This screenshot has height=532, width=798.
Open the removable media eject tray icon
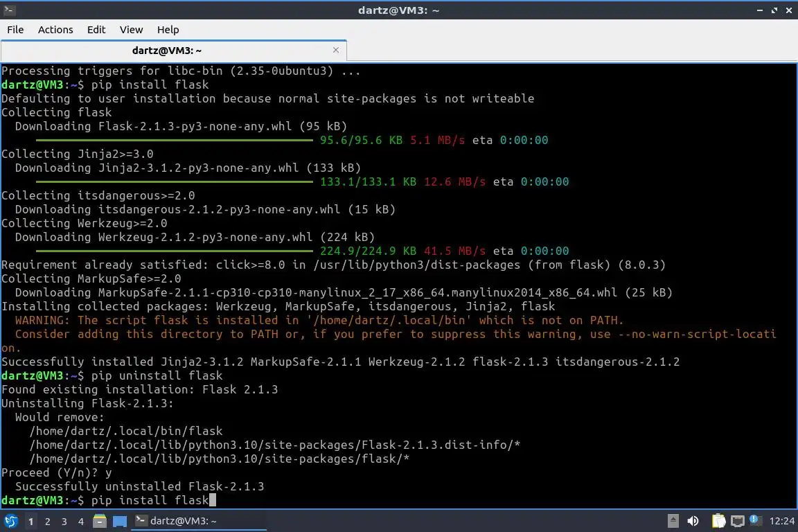673,521
